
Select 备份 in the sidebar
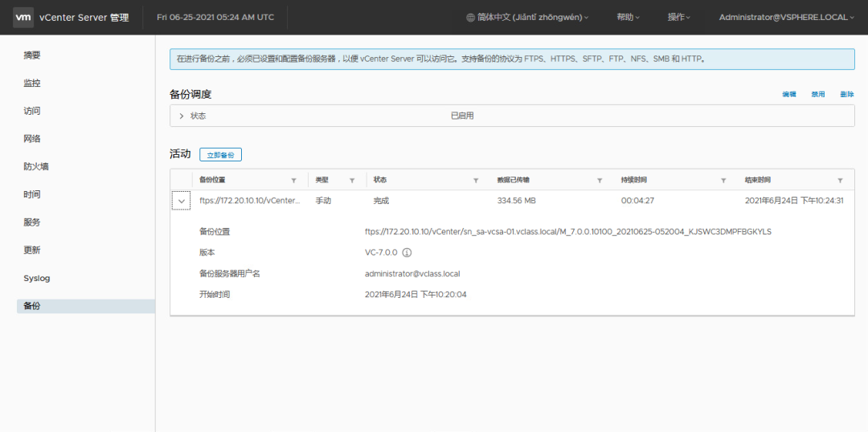coord(86,307)
